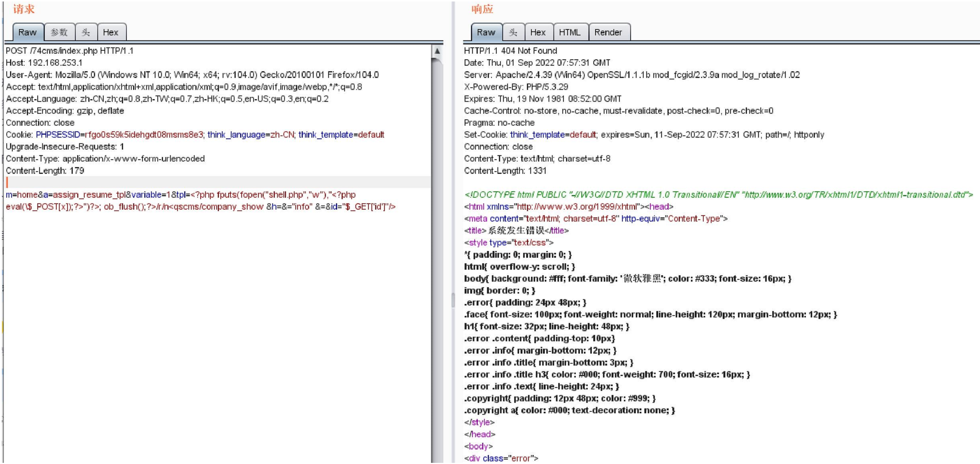
Task: Click request Content-Type x-www-form-urlencoded line
Action: point(106,159)
